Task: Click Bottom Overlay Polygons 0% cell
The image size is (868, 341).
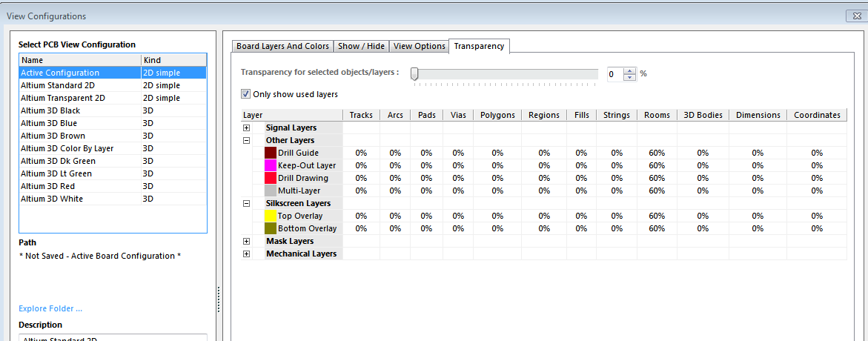Action: coord(497,228)
